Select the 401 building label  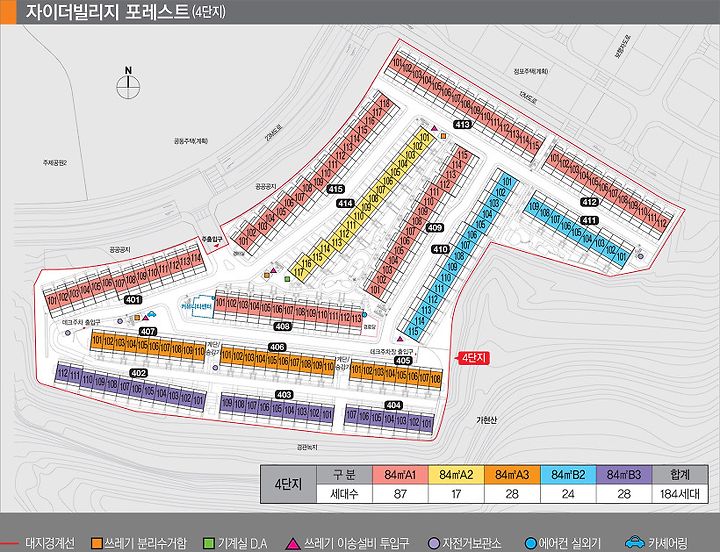[133, 300]
